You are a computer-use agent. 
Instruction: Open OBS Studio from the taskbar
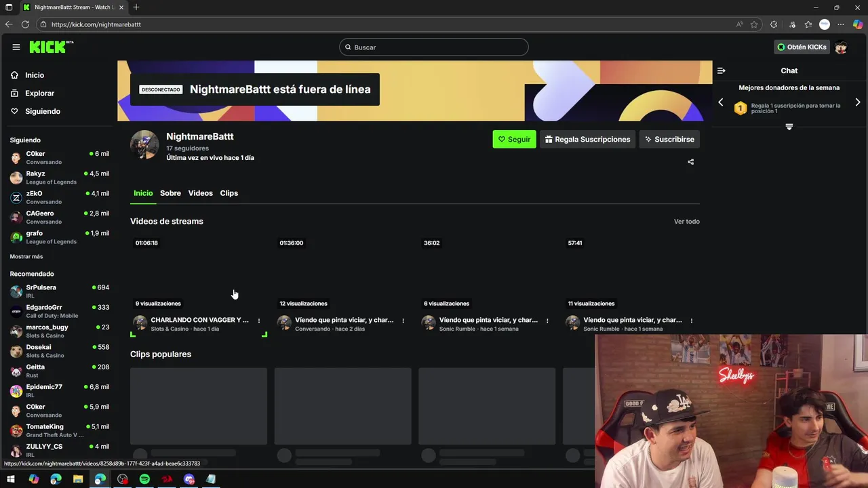[x=122, y=479]
